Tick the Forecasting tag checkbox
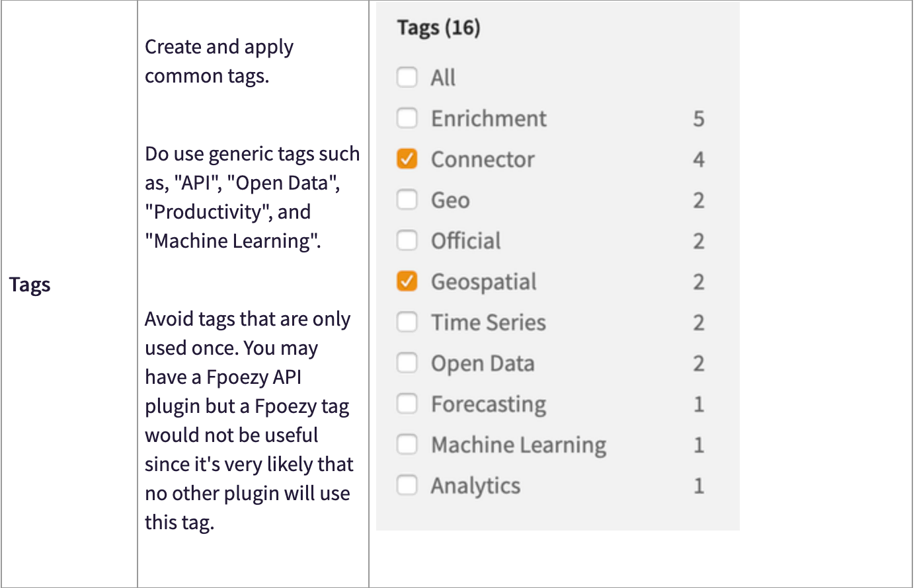The height and width of the screenshot is (588, 915). tap(407, 404)
